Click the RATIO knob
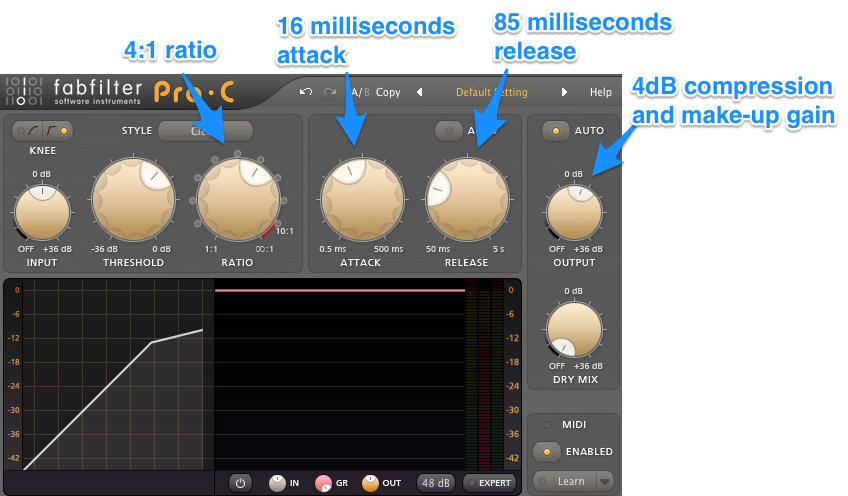Viewport: 848px width, 496px height. 238,199
